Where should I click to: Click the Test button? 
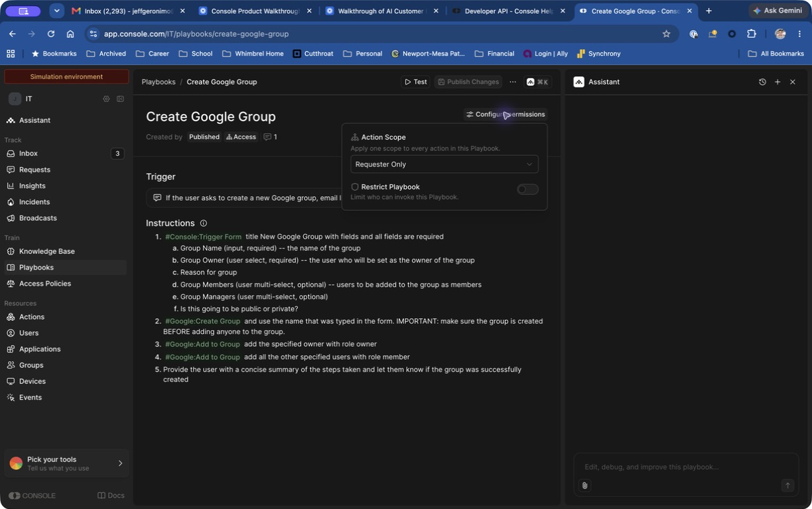(415, 82)
